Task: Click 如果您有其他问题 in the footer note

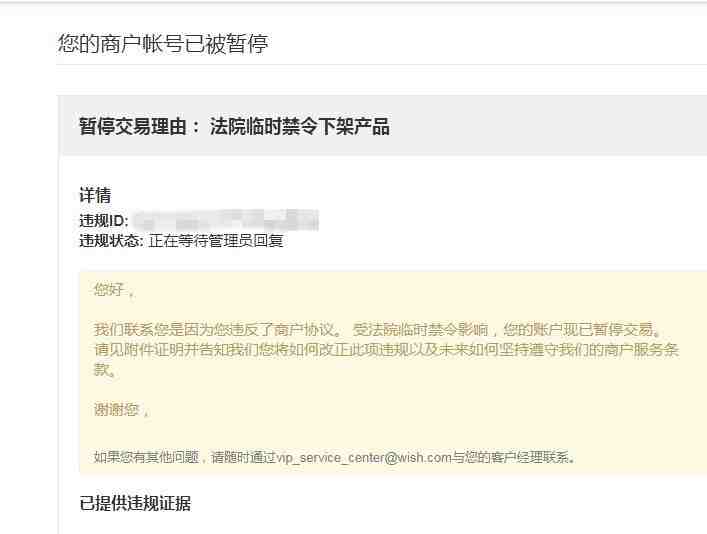Action: (x=146, y=458)
